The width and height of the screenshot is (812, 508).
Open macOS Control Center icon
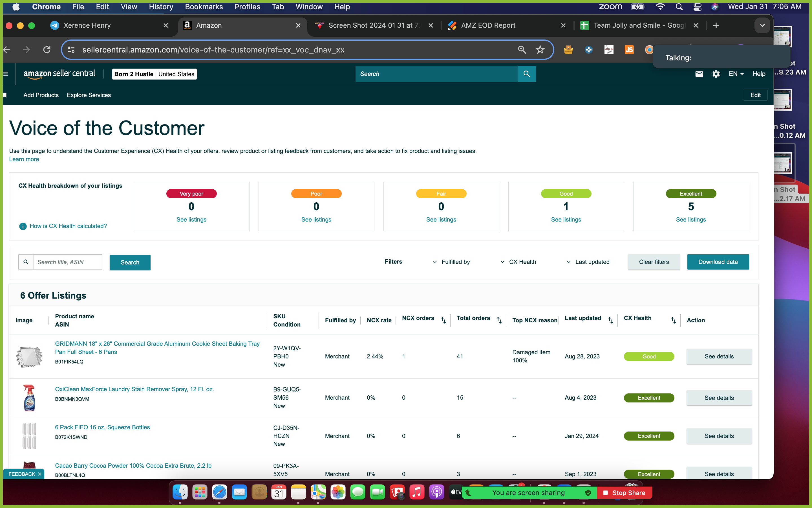[697, 7]
